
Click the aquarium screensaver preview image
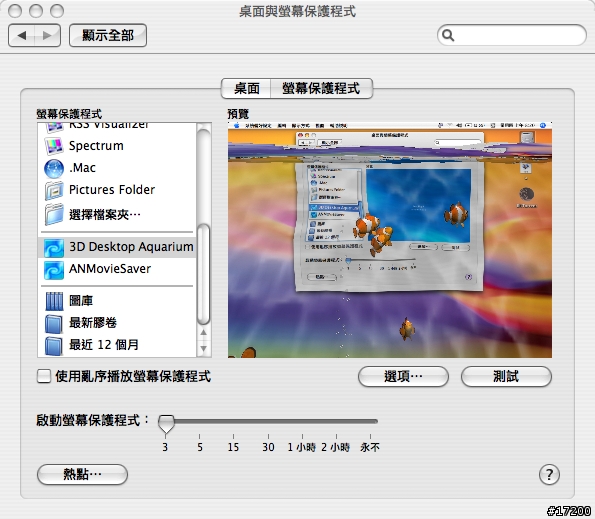tap(390, 240)
